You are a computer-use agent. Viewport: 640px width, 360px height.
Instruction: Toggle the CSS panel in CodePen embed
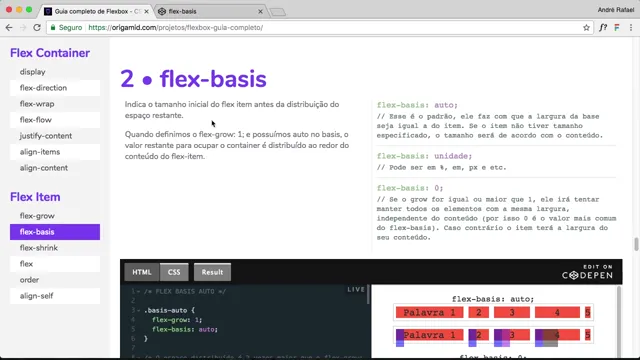click(174, 272)
